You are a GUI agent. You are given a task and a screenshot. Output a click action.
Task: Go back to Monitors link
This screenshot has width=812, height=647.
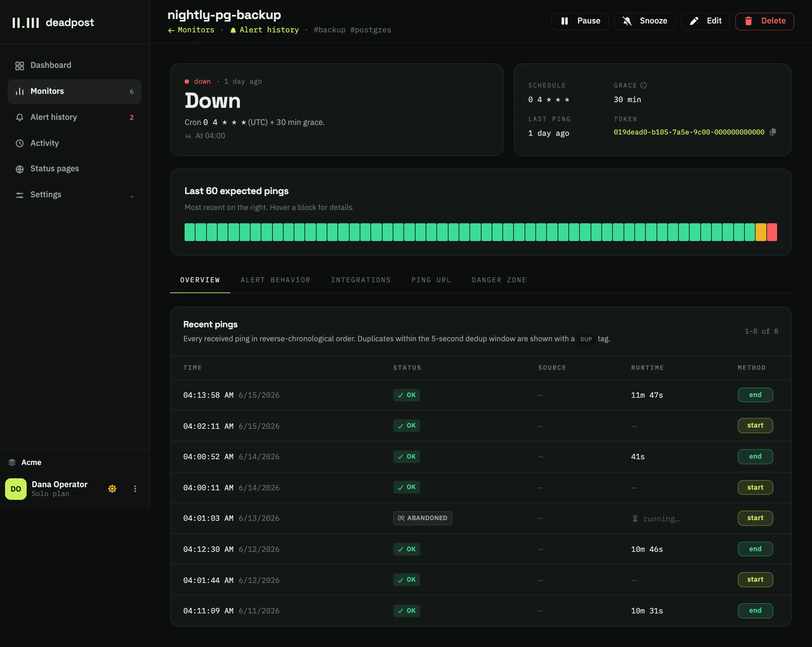coord(191,30)
